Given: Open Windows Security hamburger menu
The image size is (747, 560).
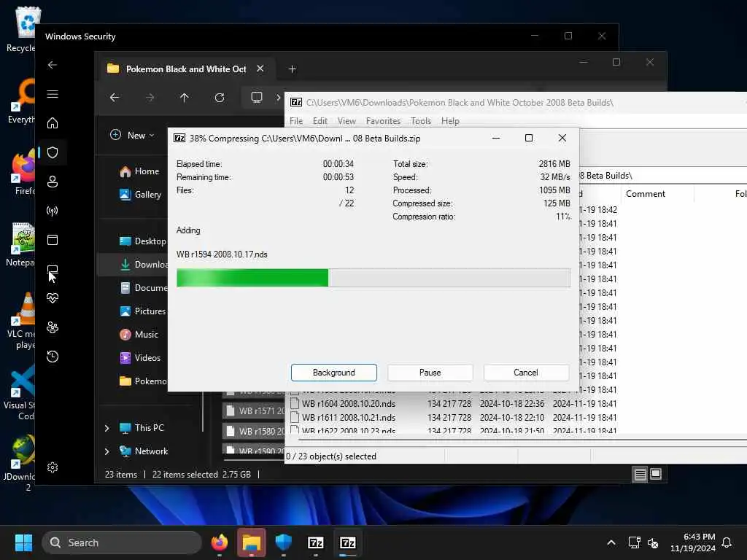Looking at the screenshot, I should pyautogui.click(x=53, y=94).
